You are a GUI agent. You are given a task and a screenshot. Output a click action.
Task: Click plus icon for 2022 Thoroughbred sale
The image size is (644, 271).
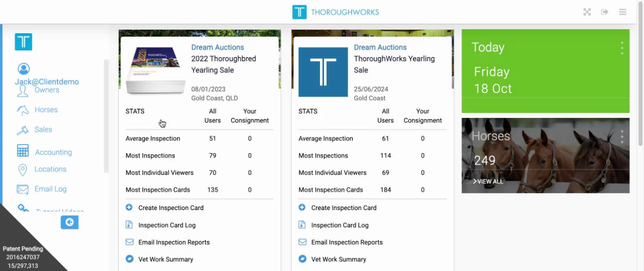[129, 208]
